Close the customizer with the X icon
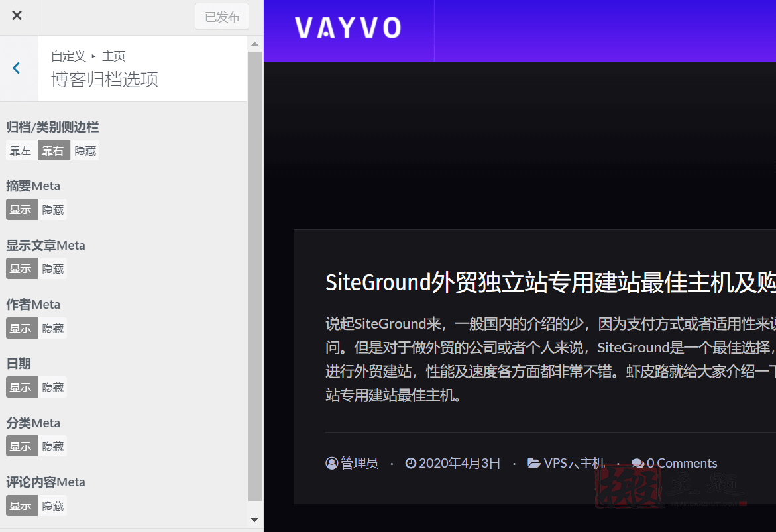The image size is (776, 532). coord(17,16)
